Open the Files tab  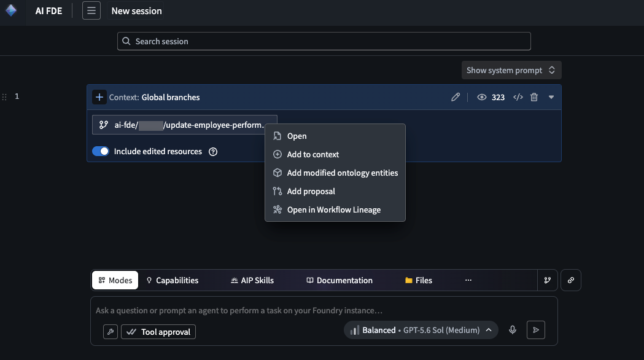419,280
